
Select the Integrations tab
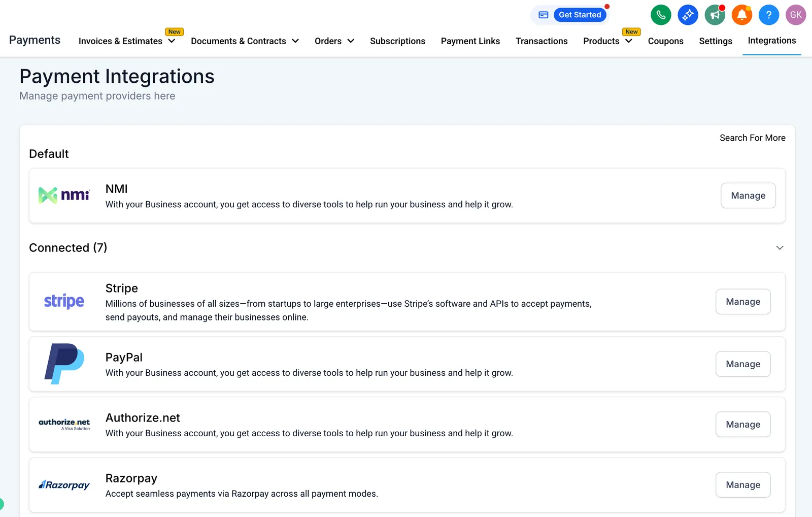772,41
